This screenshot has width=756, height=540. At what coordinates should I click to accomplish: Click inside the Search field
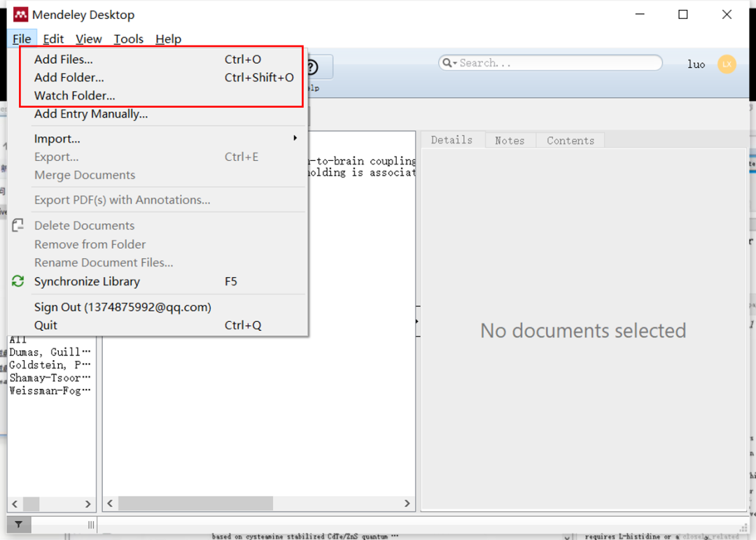tap(550, 63)
